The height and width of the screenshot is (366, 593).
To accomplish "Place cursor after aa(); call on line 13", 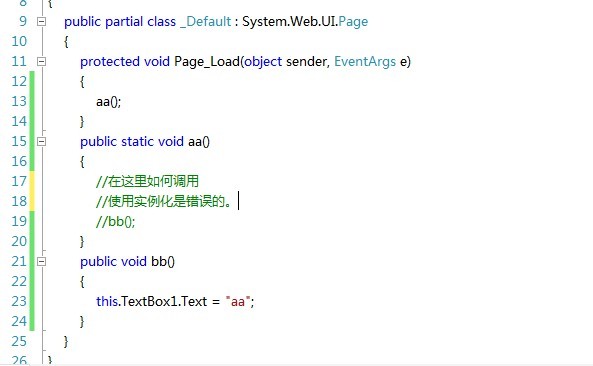I will pos(122,101).
